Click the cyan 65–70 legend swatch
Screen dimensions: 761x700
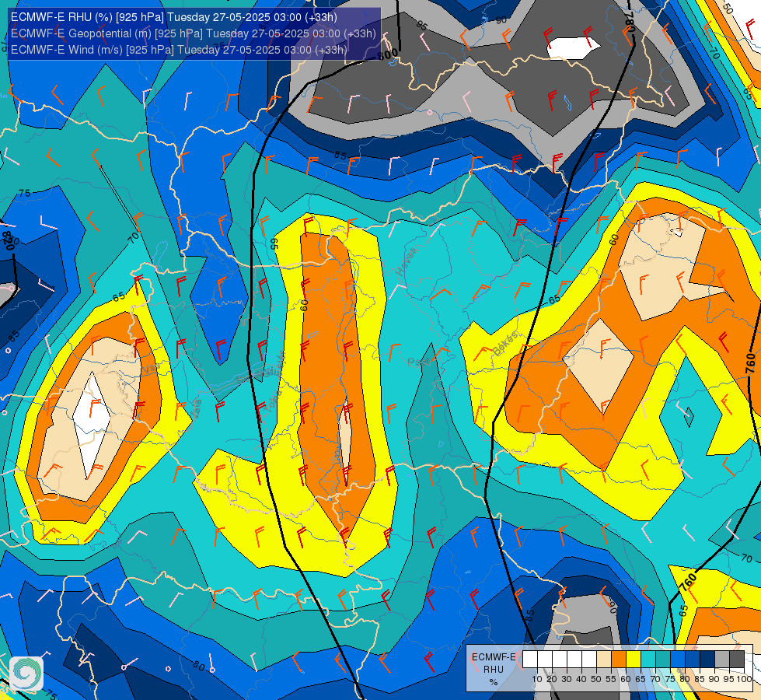648,660
